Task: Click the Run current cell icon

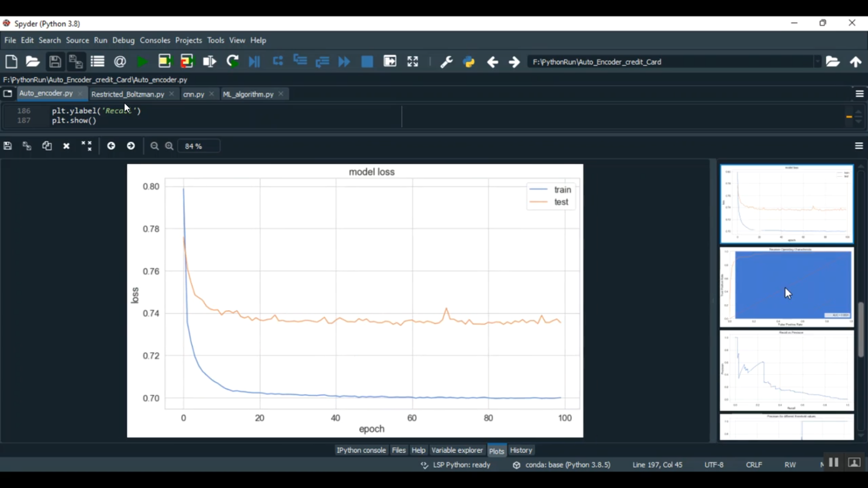Action: tap(165, 62)
